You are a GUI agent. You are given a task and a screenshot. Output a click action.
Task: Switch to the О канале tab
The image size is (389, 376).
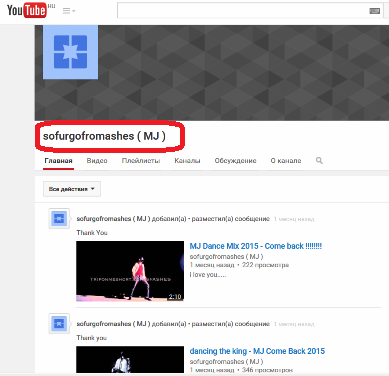(x=286, y=161)
